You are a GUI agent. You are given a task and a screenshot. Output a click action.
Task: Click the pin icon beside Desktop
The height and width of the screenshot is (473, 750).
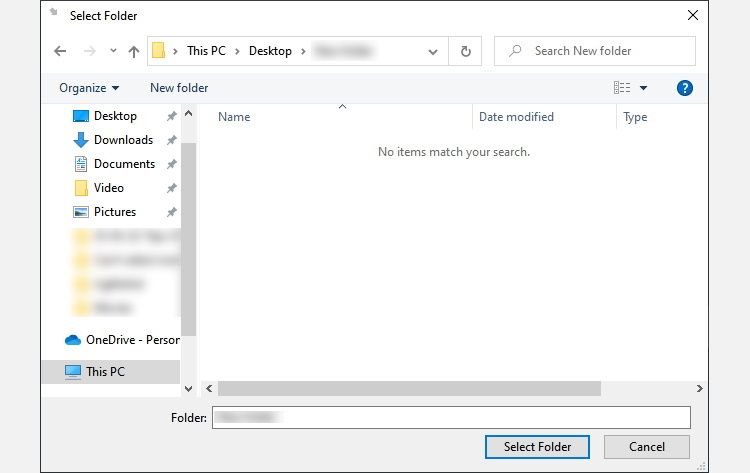point(172,116)
